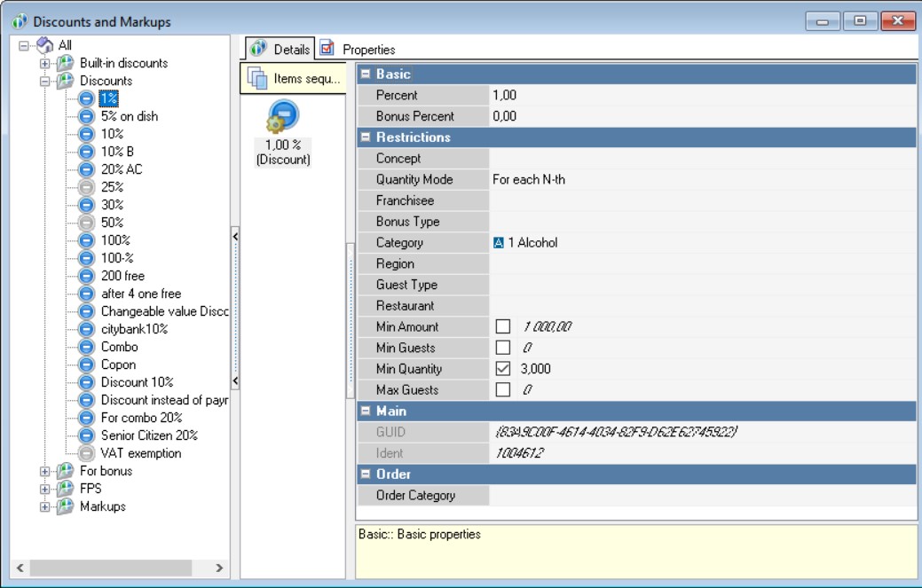Toggle the Max Guests checkbox
The width and height of the screenshot is (922, 588).
click(503, 390)
